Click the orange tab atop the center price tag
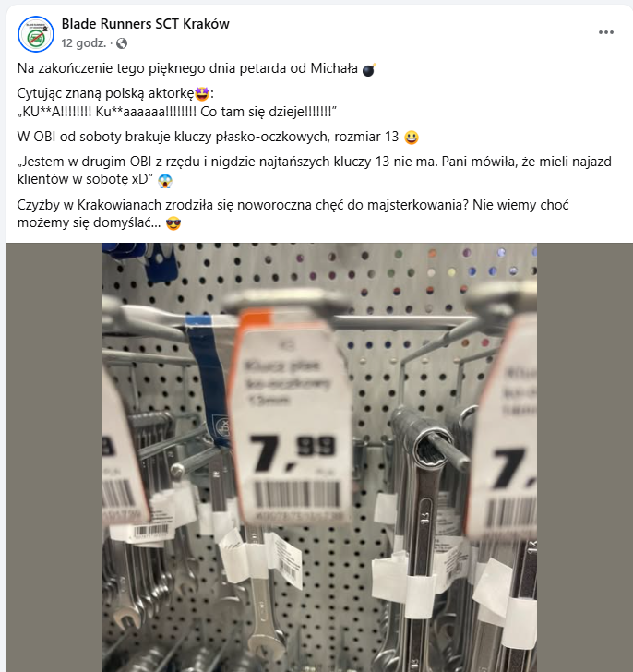633x672 pixels. [x=257, y=318]
